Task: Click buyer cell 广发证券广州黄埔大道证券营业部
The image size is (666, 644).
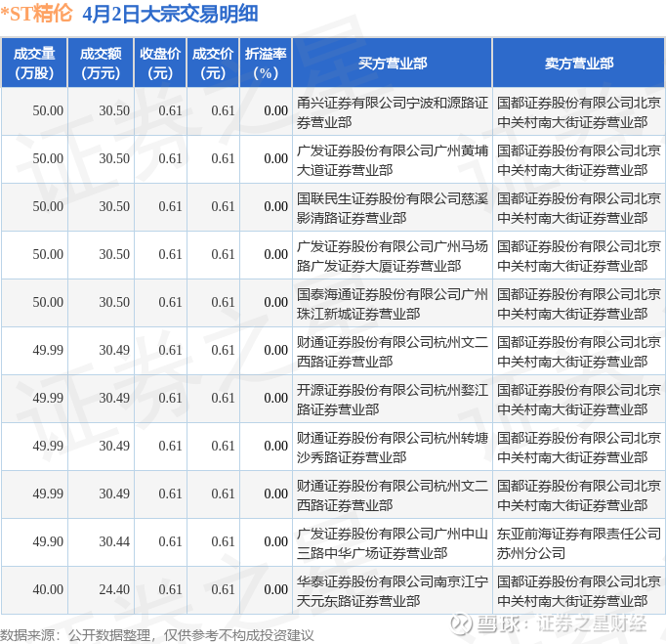Action: coord(392,160)
